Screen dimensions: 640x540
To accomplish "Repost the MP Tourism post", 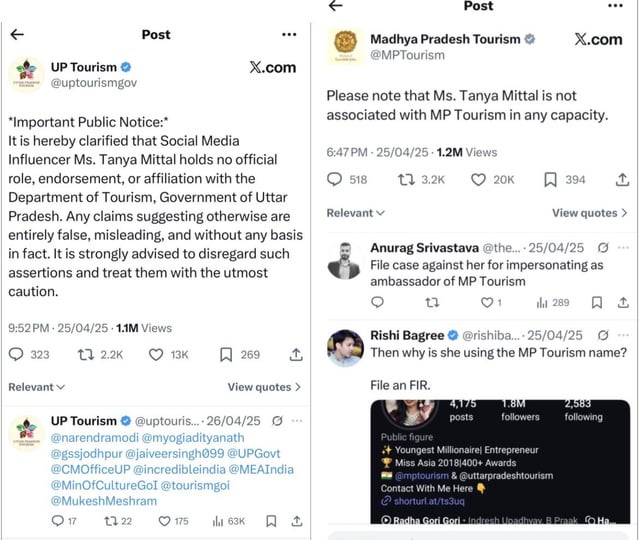I will point(407,180).
